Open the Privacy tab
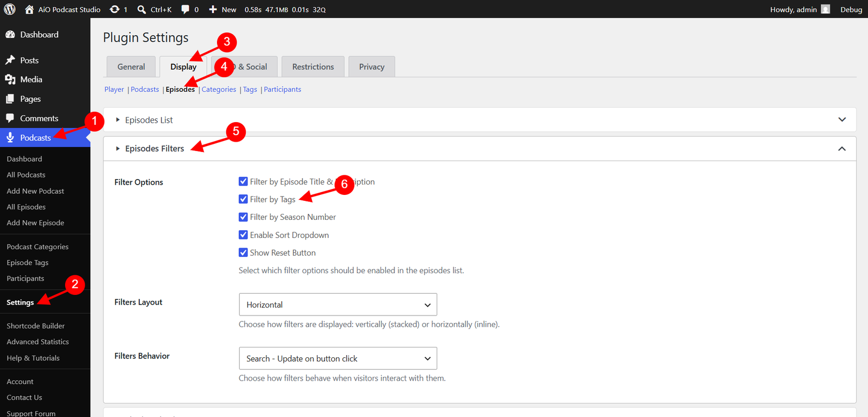868x417 pixels. [372, 67]
